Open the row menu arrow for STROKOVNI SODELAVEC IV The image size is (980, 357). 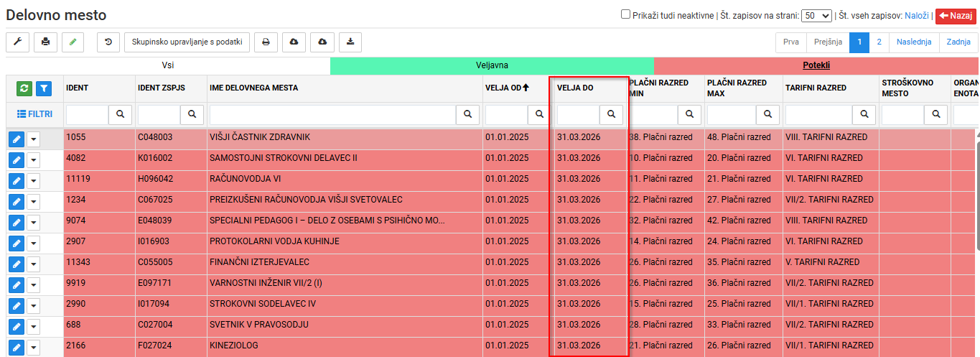[34, 307]
